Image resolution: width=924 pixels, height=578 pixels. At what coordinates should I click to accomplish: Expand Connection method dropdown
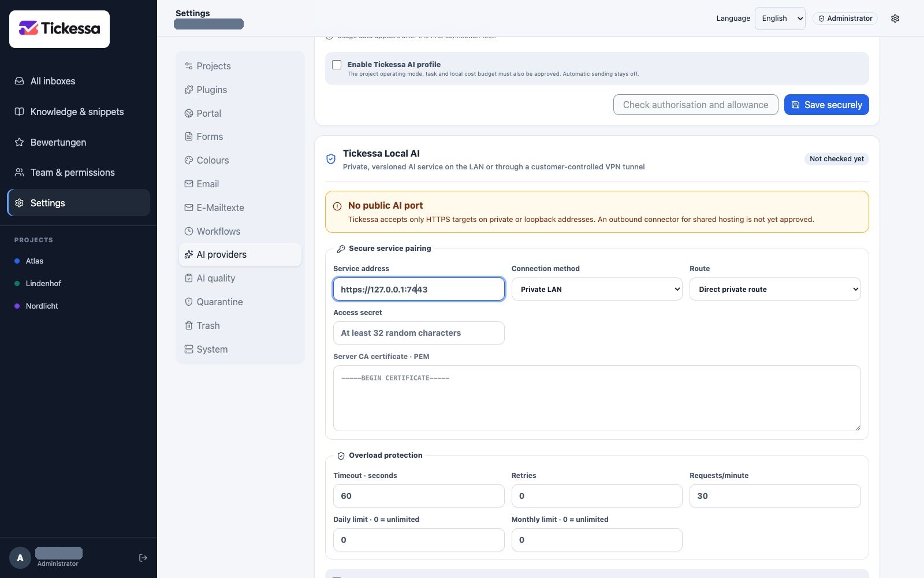597,289
